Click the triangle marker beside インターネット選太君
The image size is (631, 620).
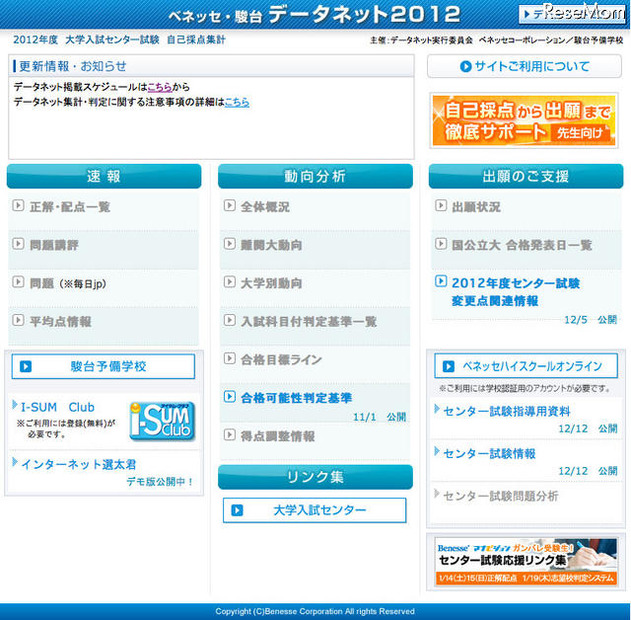tap(15, 461)
